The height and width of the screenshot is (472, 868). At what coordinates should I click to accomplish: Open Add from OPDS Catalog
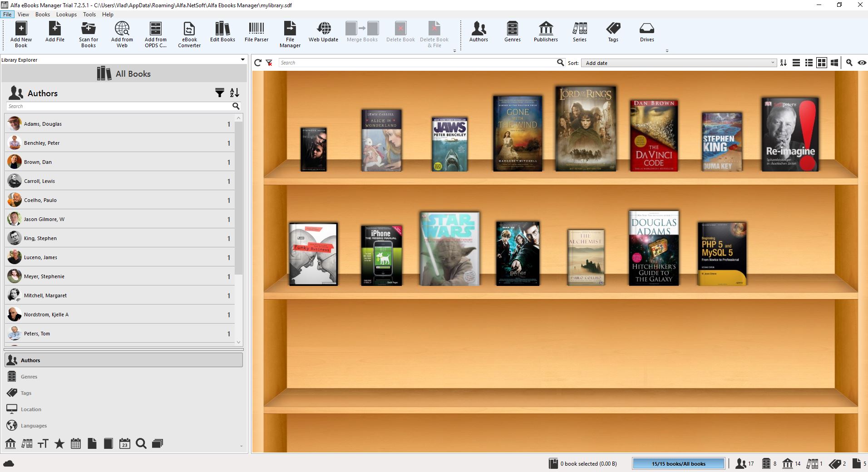156,34
